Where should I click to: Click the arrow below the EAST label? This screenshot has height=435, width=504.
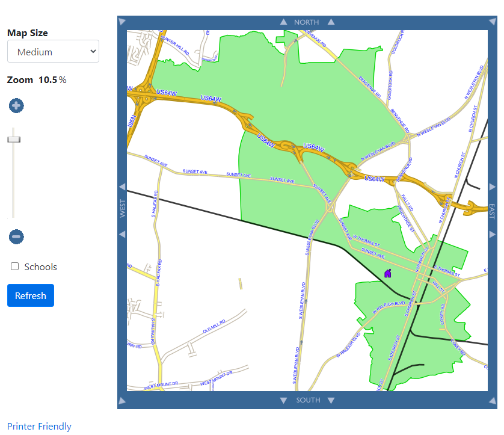[492, 233]
